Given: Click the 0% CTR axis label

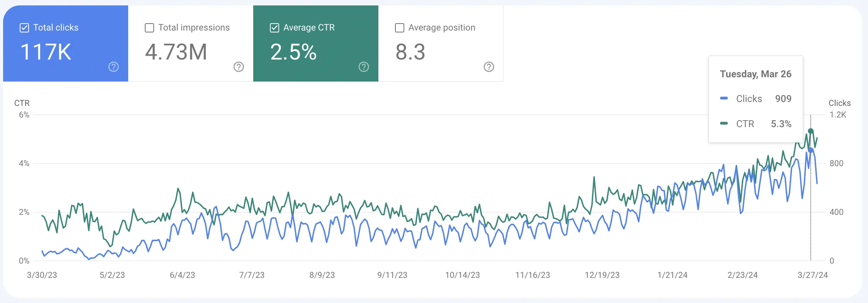Looking at the screenshot, I should click(x=24, y=261).
